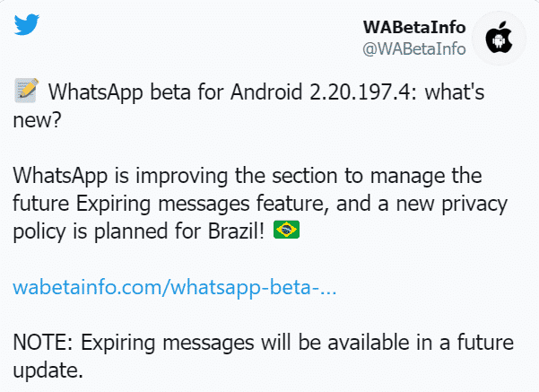The height and width of the screenshot is (392, 539).
Task: Click the blue Twitter bird logo
Action: 27,24
